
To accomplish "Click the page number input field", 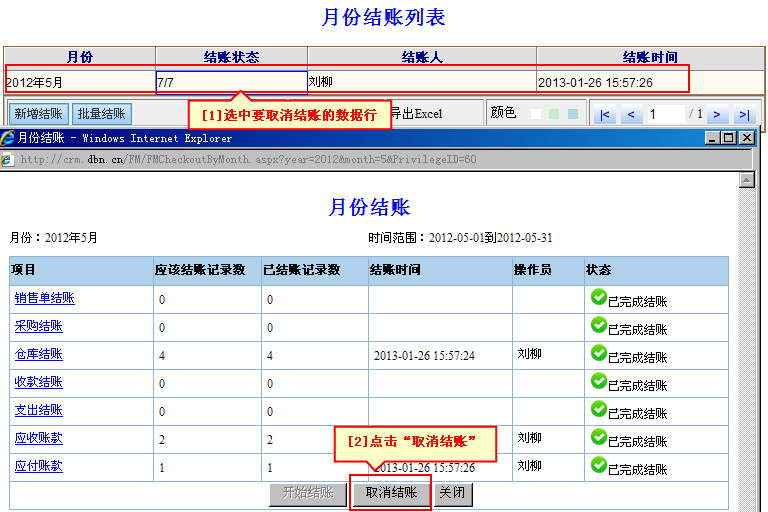I will [x=665, y=115].
